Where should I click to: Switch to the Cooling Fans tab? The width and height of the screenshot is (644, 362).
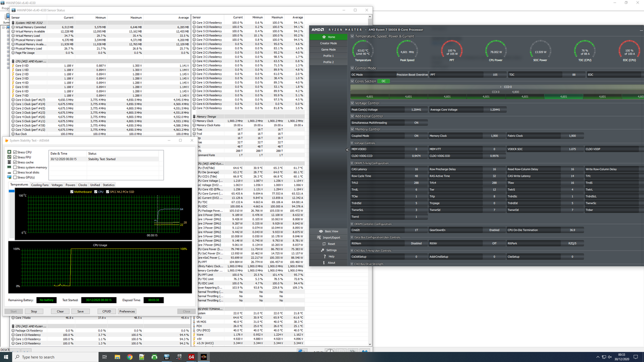[40, 185]
